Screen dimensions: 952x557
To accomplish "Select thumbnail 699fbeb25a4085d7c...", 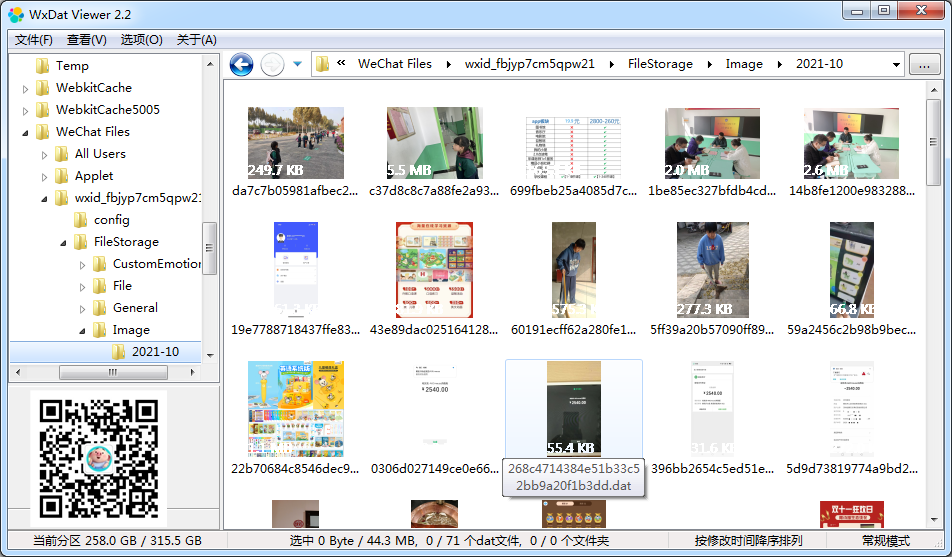I will coord(574,148).
